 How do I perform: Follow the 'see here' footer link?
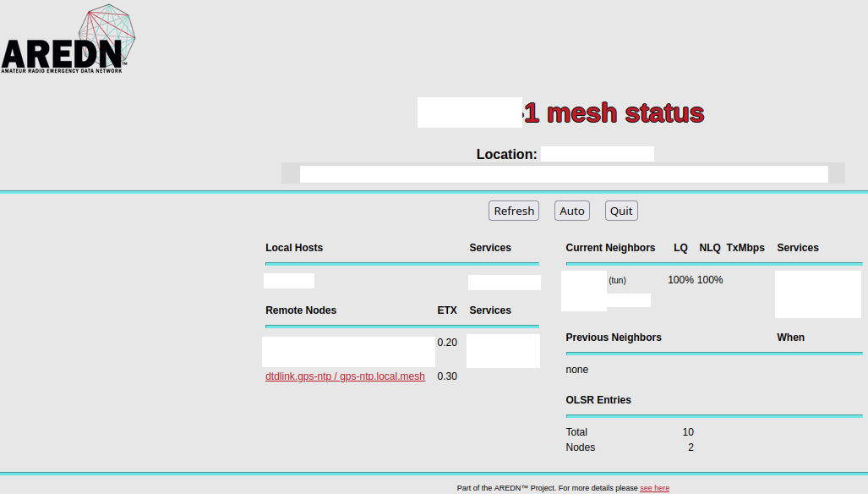pos(654,488)
